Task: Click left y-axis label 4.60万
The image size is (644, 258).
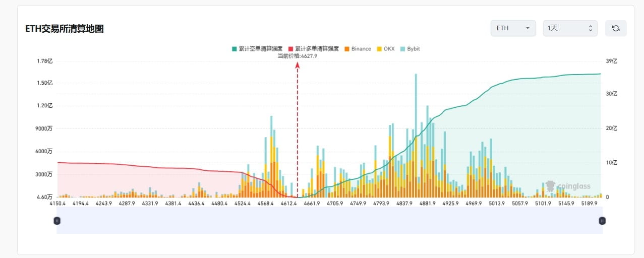Action: coord(44,197)
